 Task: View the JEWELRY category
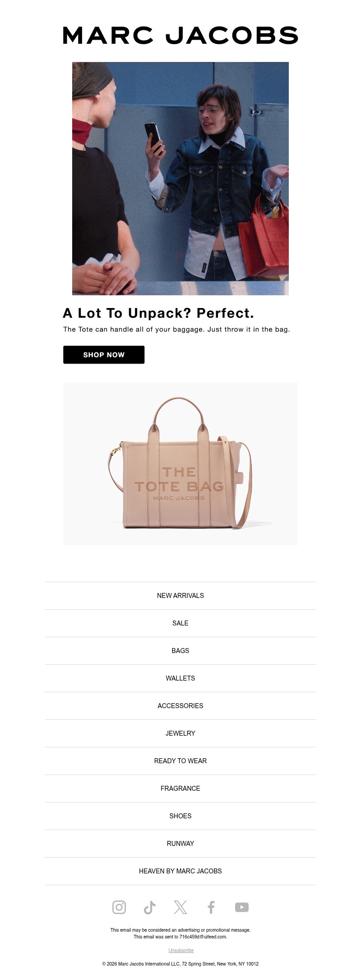tap(180, 733)
